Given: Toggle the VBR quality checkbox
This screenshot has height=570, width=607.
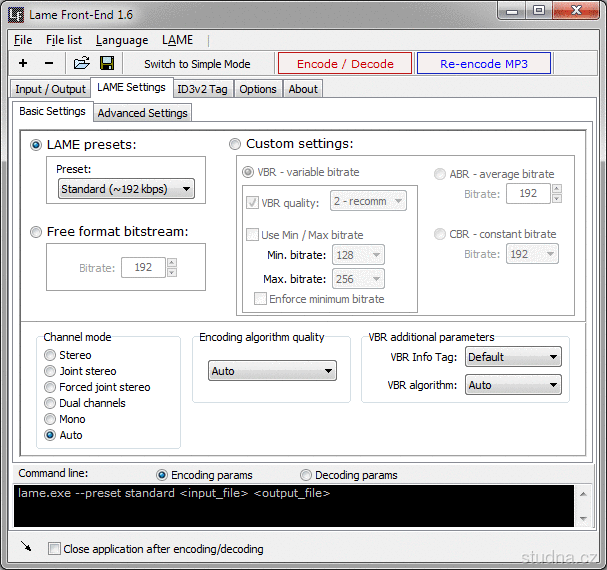Looking at the screenshot, I should tap(252, 203).
